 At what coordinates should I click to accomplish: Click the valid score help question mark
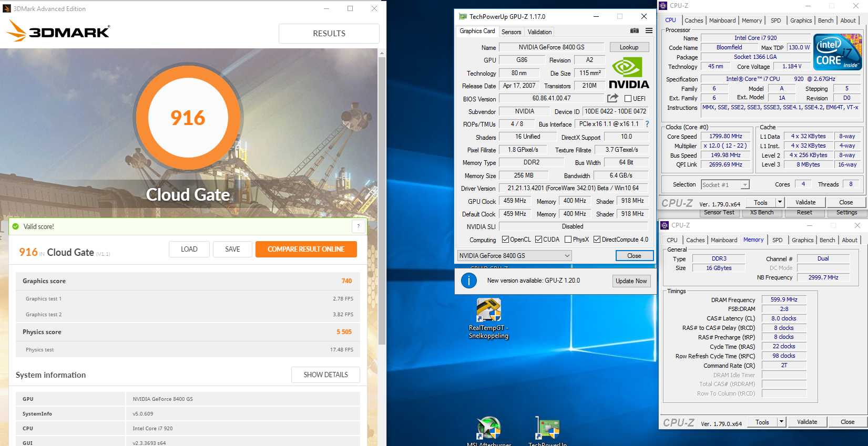click(x=359, y=226)
